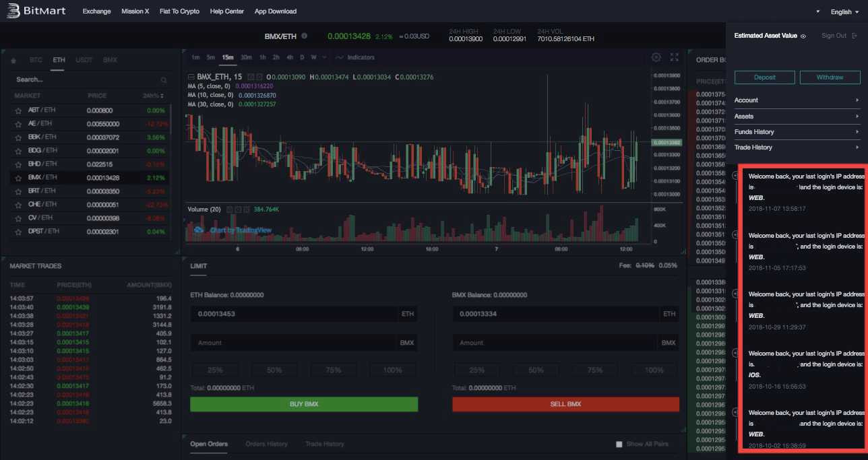Toggle chart fullscreen mode icon
This screenshot has height=460, width=868.
pyautogui.click(x=674, y=57)
